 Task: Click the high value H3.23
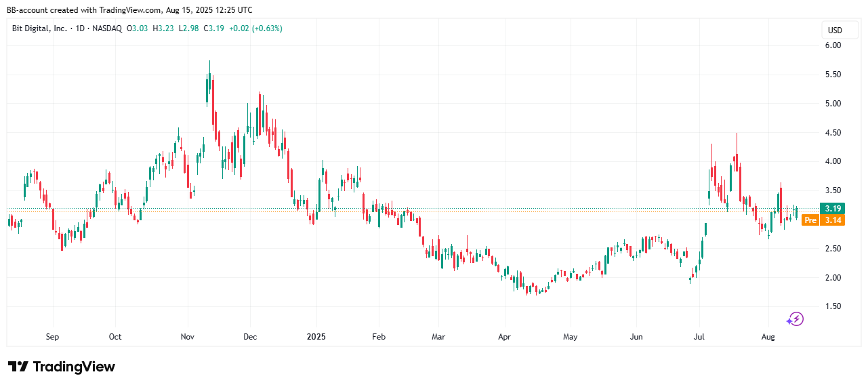pyautogui.click(x=164, y=28)
